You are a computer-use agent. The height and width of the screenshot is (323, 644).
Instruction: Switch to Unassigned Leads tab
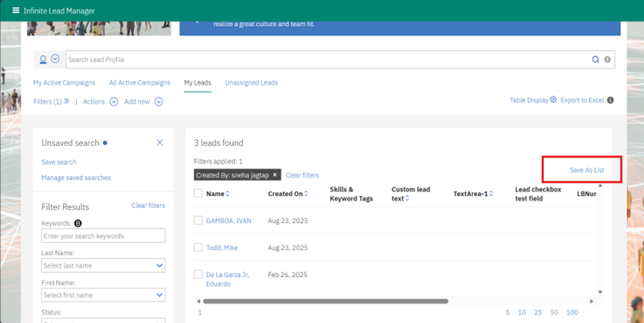[251, 82]
